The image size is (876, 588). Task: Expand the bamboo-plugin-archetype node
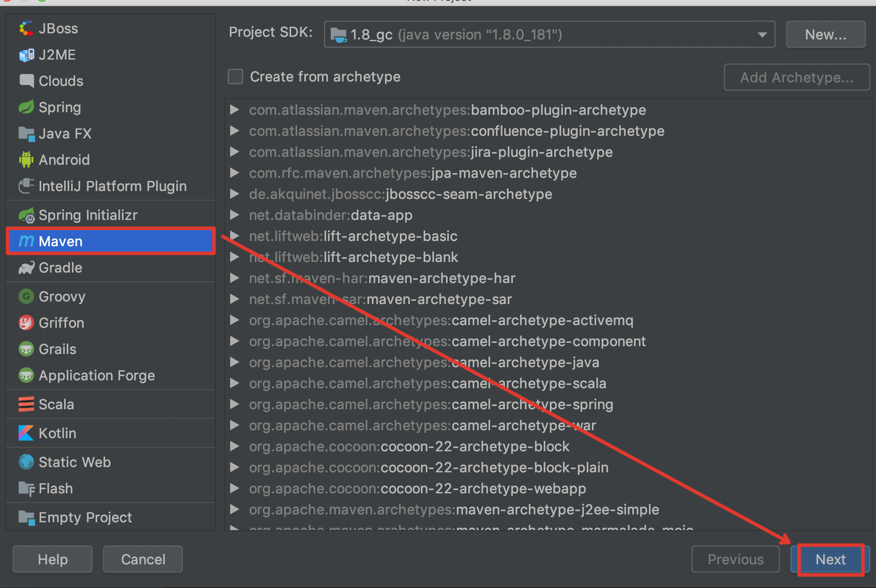[x=235, y=110]
